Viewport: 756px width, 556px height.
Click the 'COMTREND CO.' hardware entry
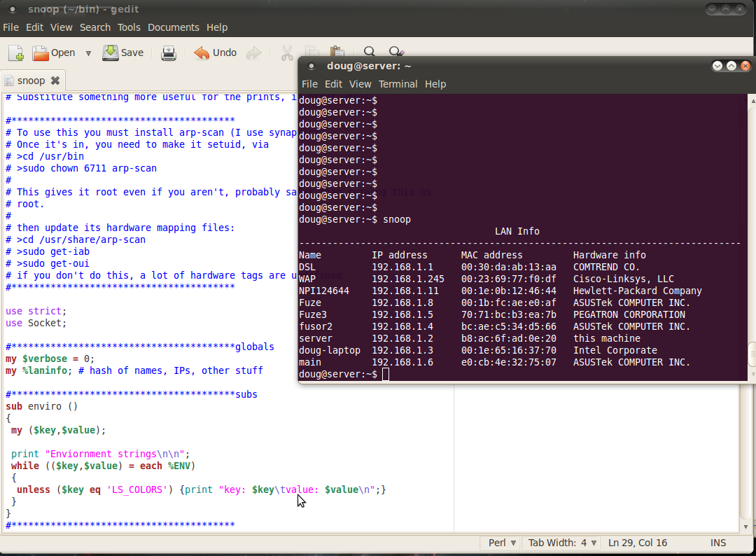coord(606,267)
